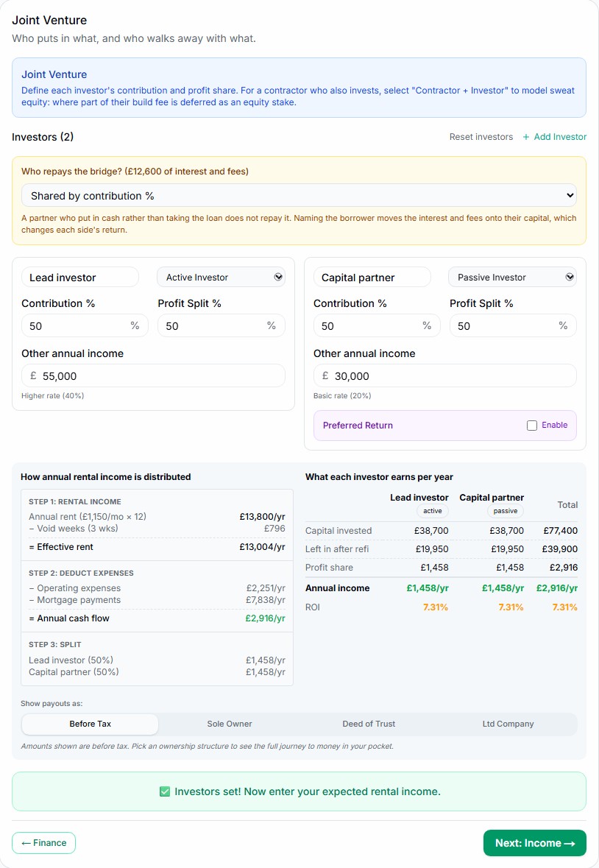This screenshot has height=868, width=599.
Task: Click the 30,000 other annual income field
Action: 445,376
